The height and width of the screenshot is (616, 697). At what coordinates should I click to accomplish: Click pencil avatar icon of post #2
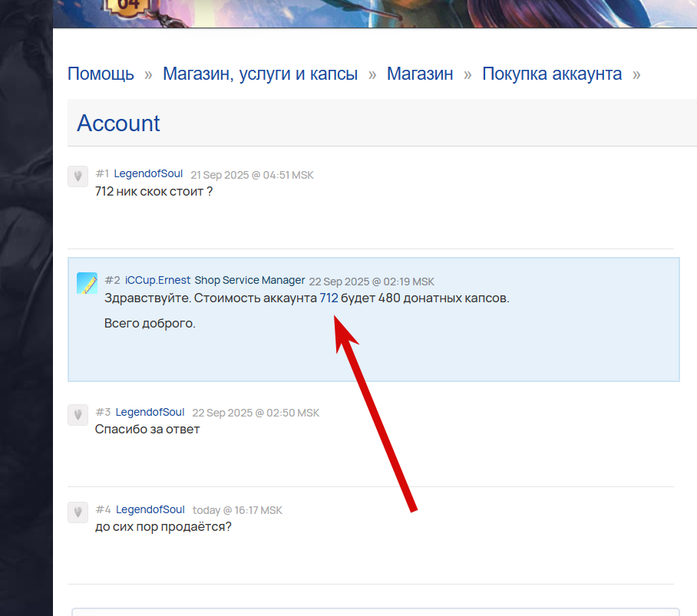click(x=87, y=283)
